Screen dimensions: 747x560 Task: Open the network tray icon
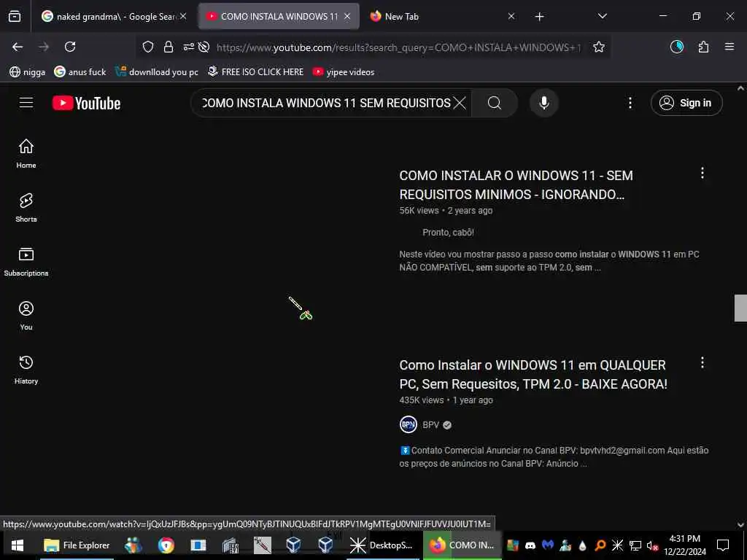click(x=635, y=545)
